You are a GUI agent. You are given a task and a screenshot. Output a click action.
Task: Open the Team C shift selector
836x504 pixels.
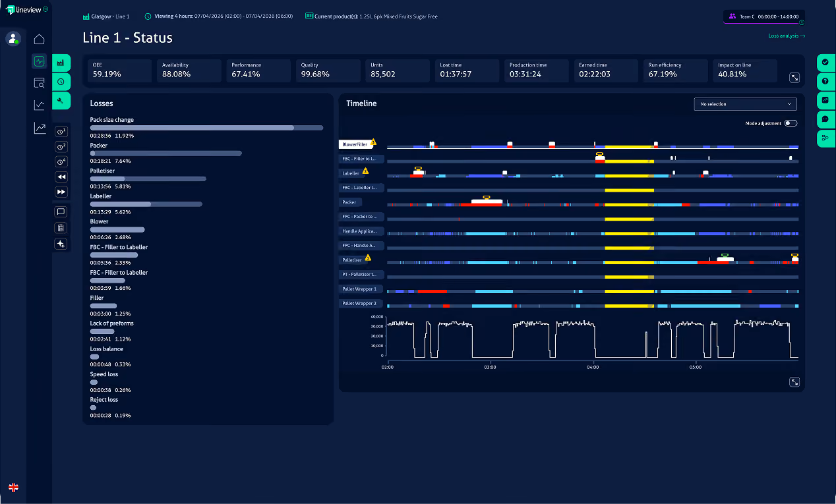(x=763, y=16)
